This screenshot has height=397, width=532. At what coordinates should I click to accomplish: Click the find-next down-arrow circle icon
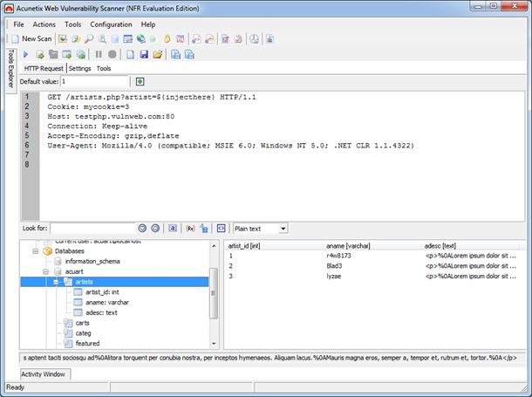click(x=142, y=229)
